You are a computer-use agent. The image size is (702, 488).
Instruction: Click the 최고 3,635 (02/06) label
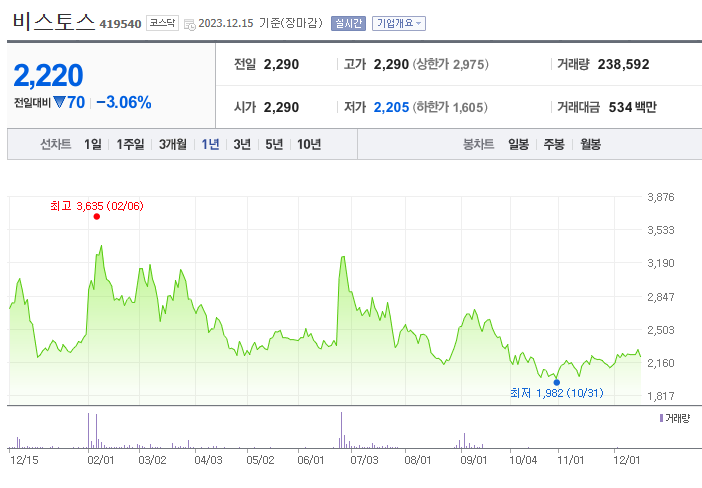click(x=97, y=206)
